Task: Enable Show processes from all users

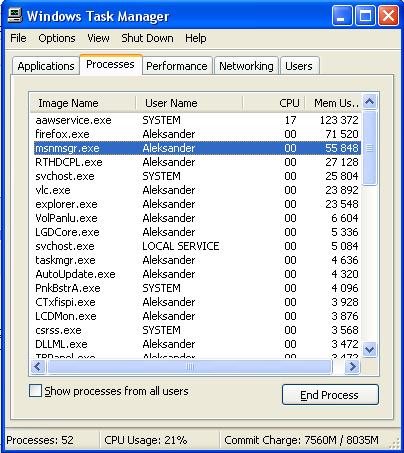Action: click(35, 391)
